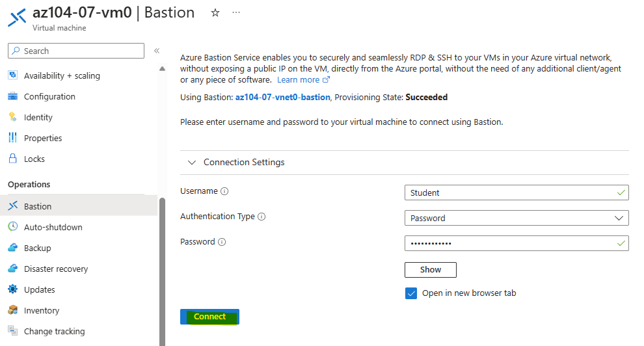Click the info icon next to Username

click(224, 191)
